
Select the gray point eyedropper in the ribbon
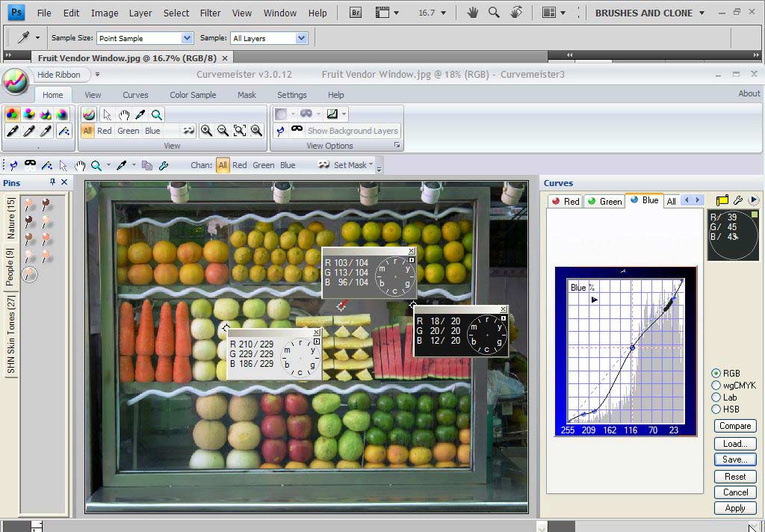pyautogui.click(x=29, y=131)
